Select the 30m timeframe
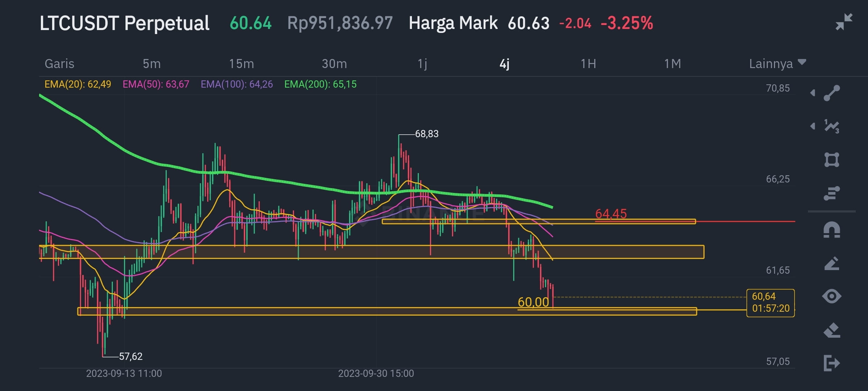This screenshot has width=868, height=391. (334, 64)
